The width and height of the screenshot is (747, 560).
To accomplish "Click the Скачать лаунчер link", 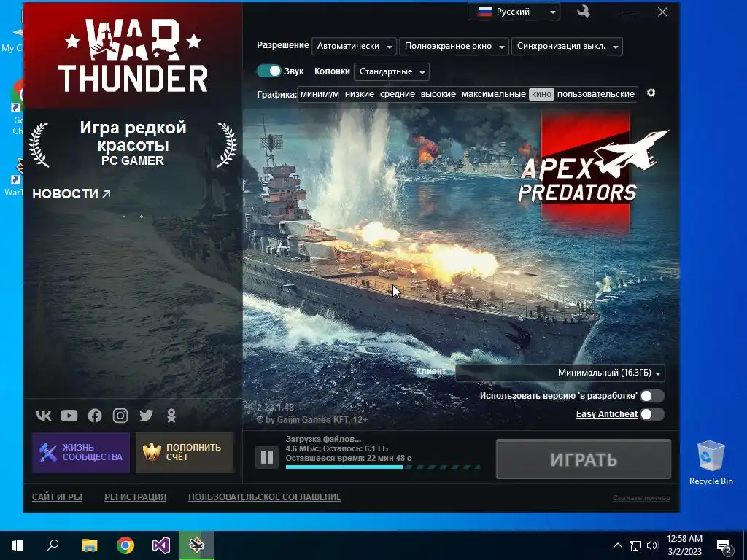I will [641, 498].
